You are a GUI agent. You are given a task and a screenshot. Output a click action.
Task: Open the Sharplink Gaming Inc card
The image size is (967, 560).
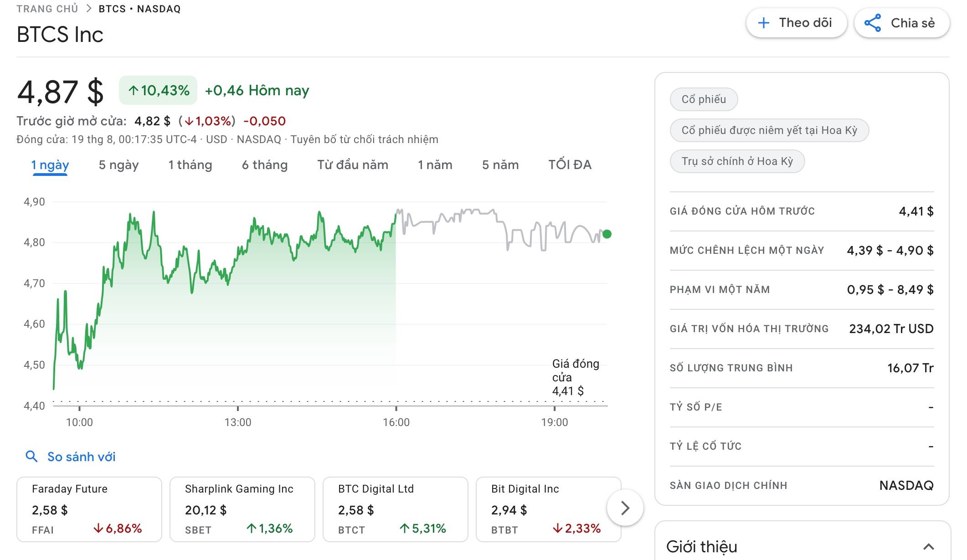[x=242, y=509]
